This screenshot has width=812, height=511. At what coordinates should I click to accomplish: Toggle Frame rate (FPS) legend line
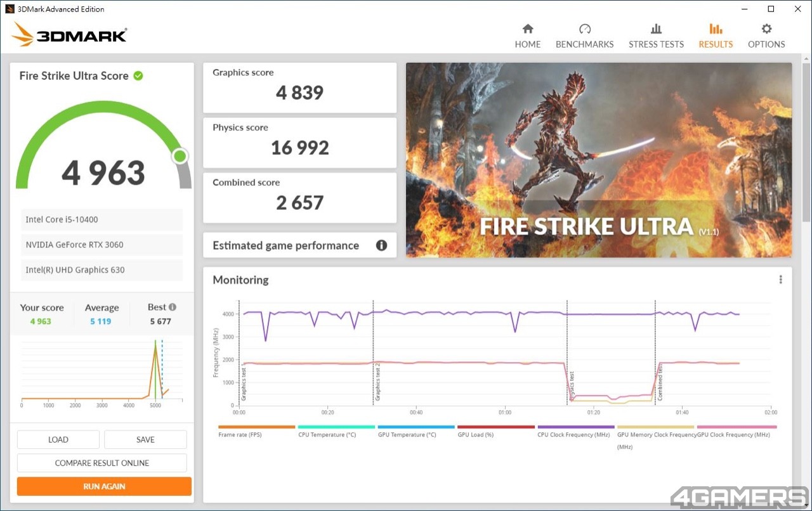pos(256,431)
